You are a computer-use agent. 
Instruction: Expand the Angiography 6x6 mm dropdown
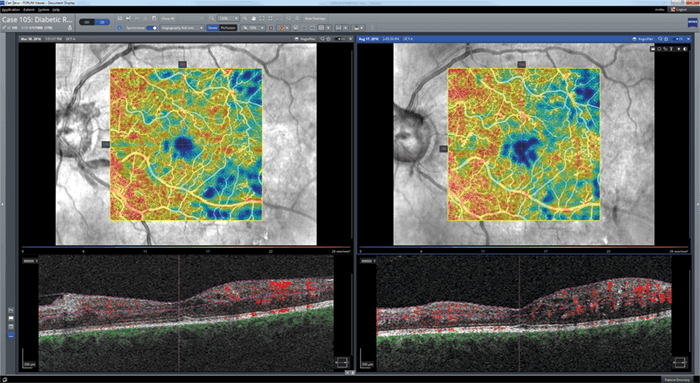[x=182, y=28]
